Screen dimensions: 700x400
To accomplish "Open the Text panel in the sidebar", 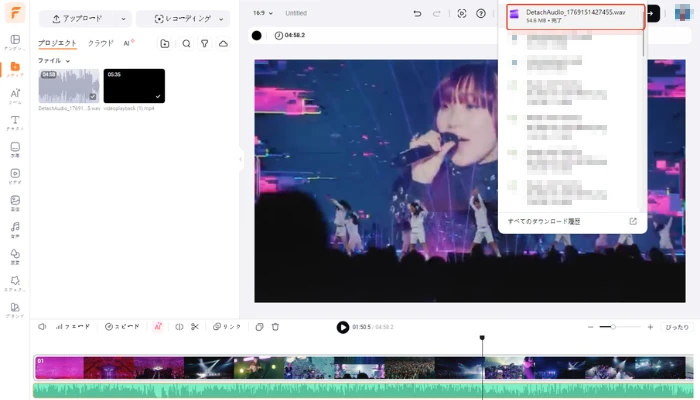I will point(15,123).
